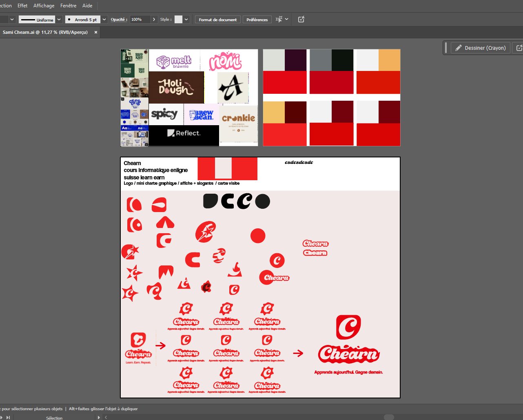
Task: Select the large final Chearn wordmark
Action: (349, 354)
